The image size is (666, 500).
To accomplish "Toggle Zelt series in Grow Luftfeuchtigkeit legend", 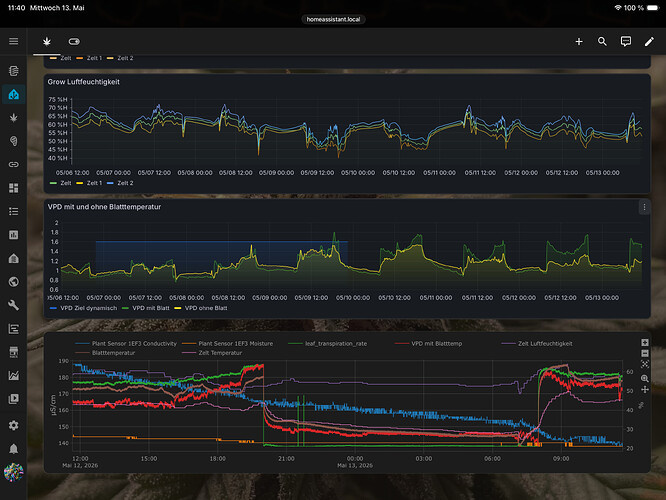I will coord(61,183).
